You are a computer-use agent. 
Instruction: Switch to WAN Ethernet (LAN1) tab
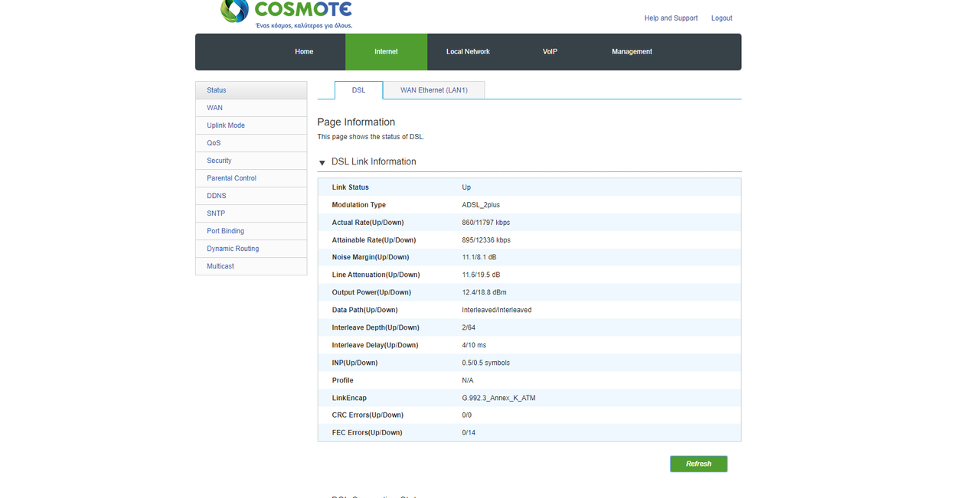[433, 90]
